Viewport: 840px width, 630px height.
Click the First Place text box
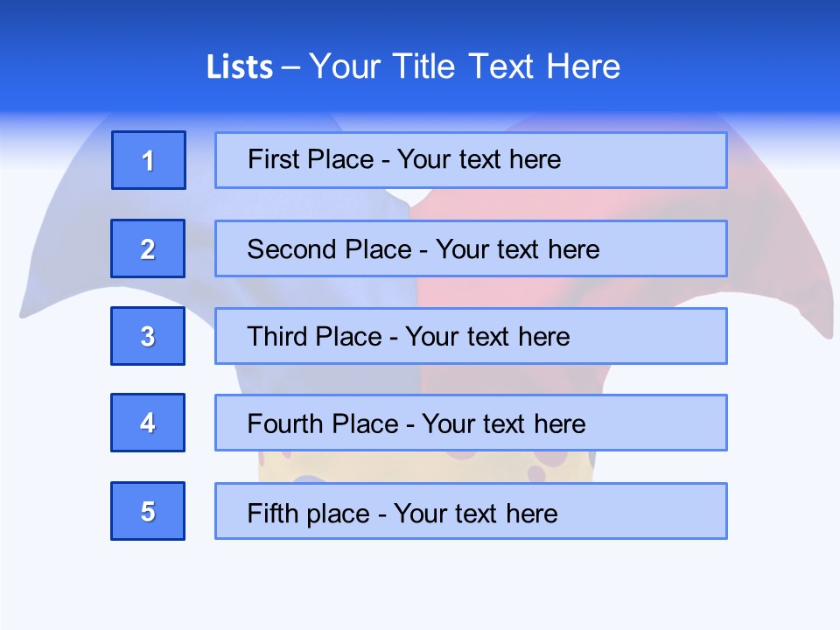point(471,160)
